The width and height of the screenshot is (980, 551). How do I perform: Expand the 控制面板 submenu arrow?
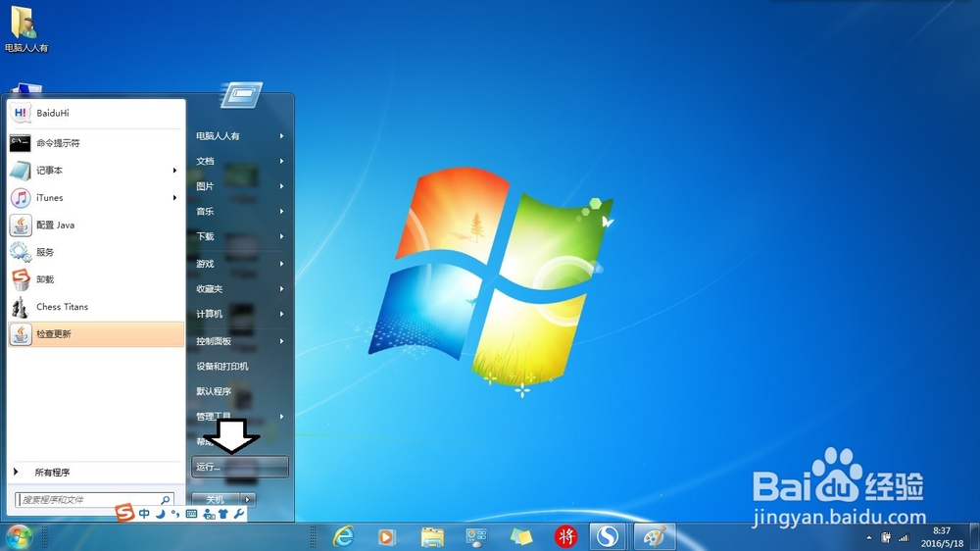point(282,341)
